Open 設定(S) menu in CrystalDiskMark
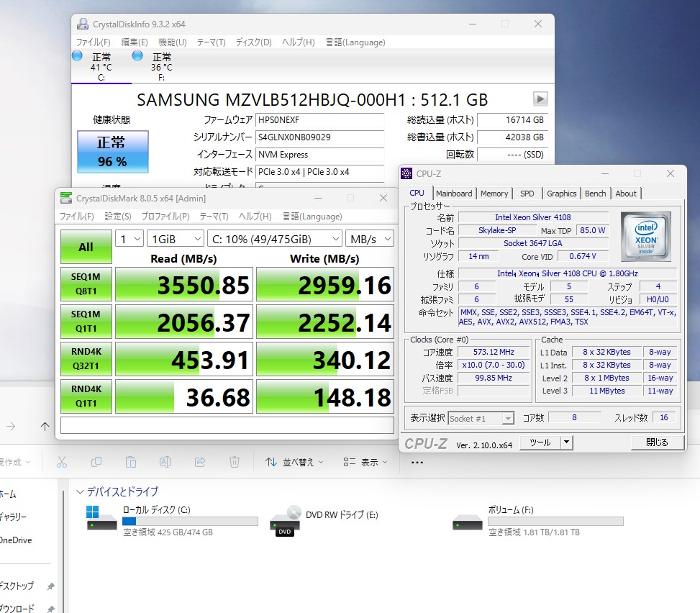 pyautogui.click(x=118, y=216)
